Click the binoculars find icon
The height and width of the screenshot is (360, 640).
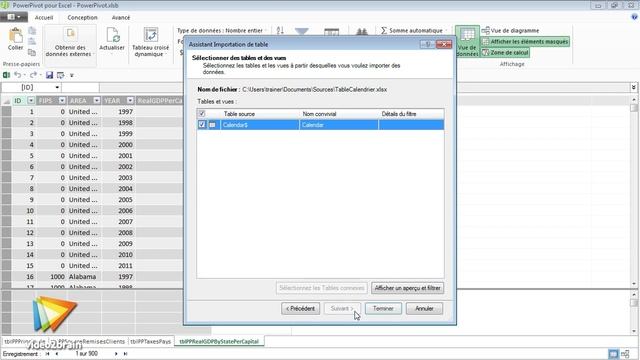point(362,31)
